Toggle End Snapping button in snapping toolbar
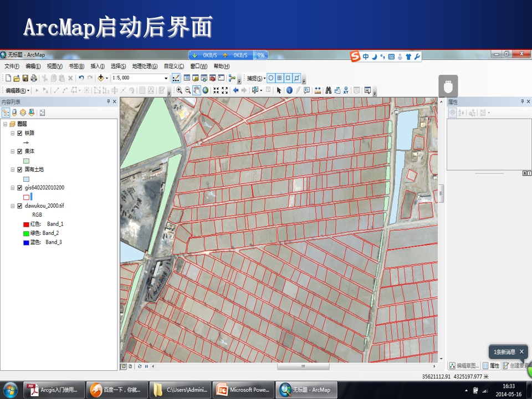Viewport: 532px width, 399px height. (x=279, y=78)
